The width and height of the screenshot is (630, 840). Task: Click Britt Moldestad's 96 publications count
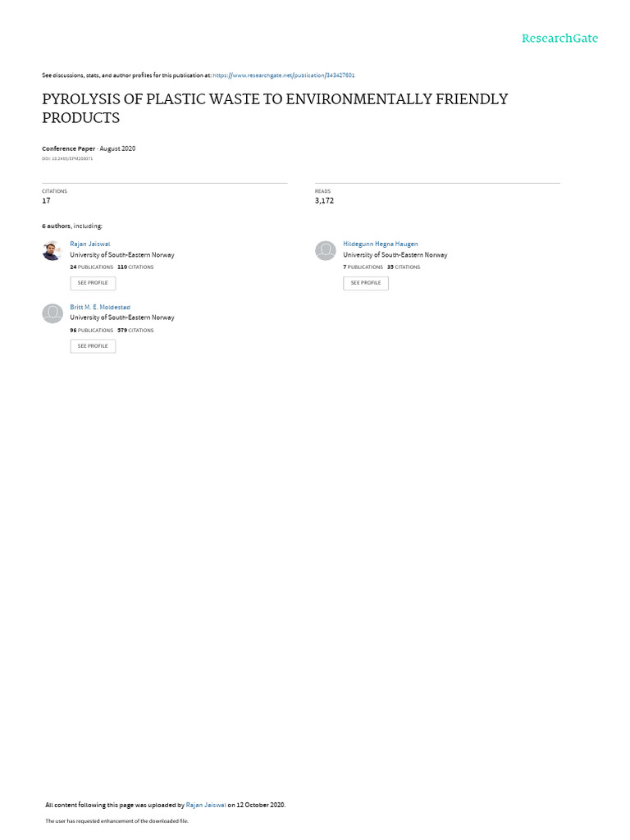92,330
